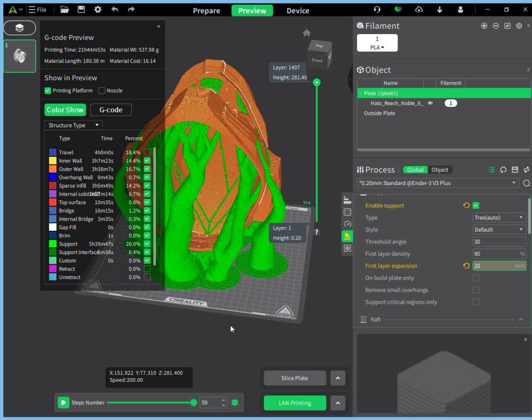Click the G-code view button
Viewport: 532px width, 420px height.
click(x=111, y=110)
